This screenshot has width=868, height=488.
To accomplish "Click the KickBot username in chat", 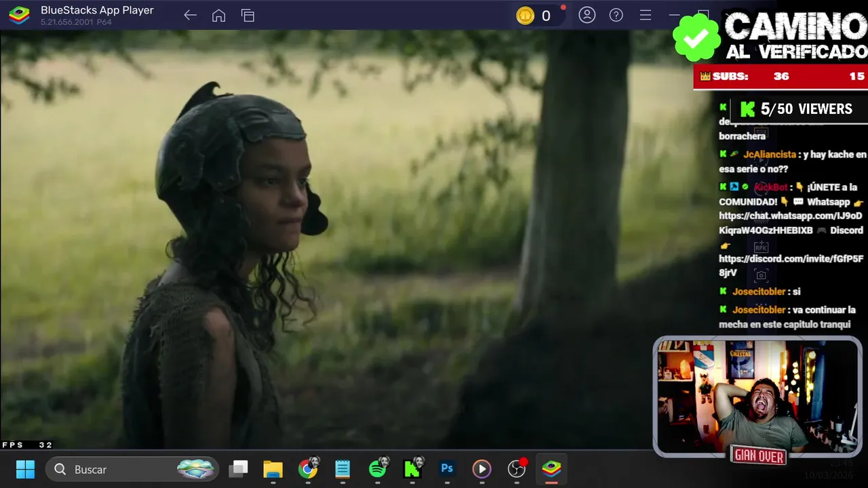I will (771, 187).
